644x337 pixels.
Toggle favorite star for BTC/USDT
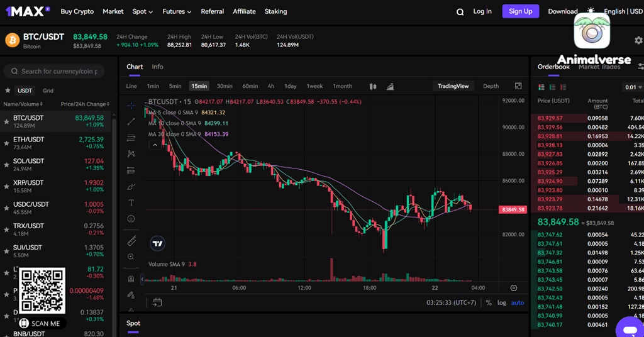click(6, 121)
